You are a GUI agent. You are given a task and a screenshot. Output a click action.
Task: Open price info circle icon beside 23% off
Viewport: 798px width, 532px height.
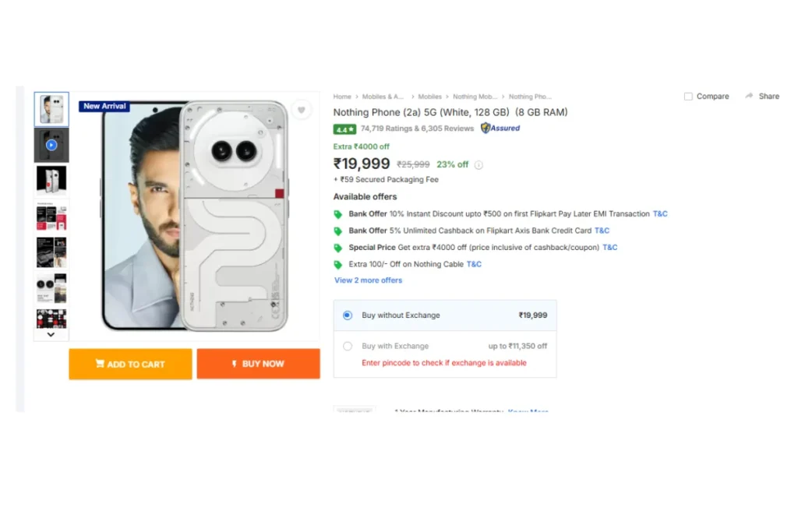point(478,165)
